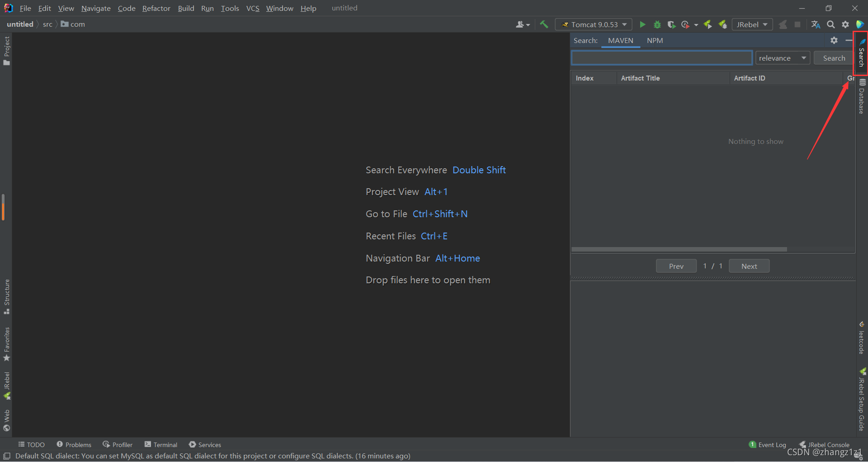Open Search Everywhere magnifier icon

point(831,24)
